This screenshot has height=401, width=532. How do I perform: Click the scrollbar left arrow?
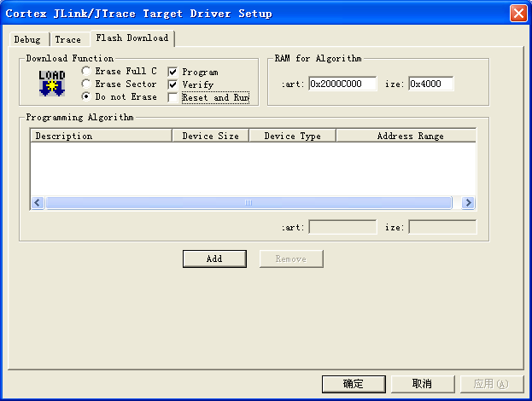point(38,203)
